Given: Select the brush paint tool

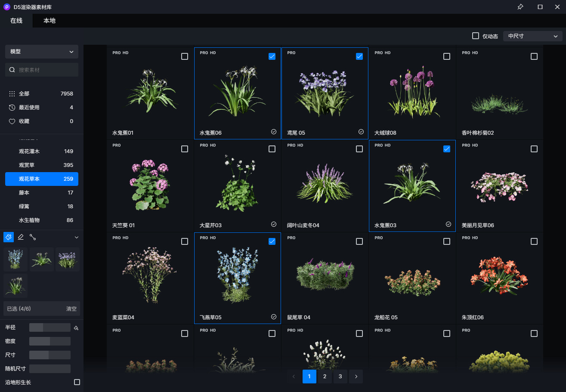Looking at the screenshot, I should (9, 237).
